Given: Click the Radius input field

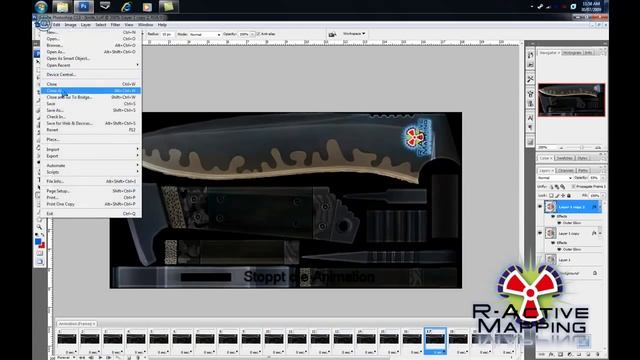Looking at the screenshot, I should pos(167,34).
